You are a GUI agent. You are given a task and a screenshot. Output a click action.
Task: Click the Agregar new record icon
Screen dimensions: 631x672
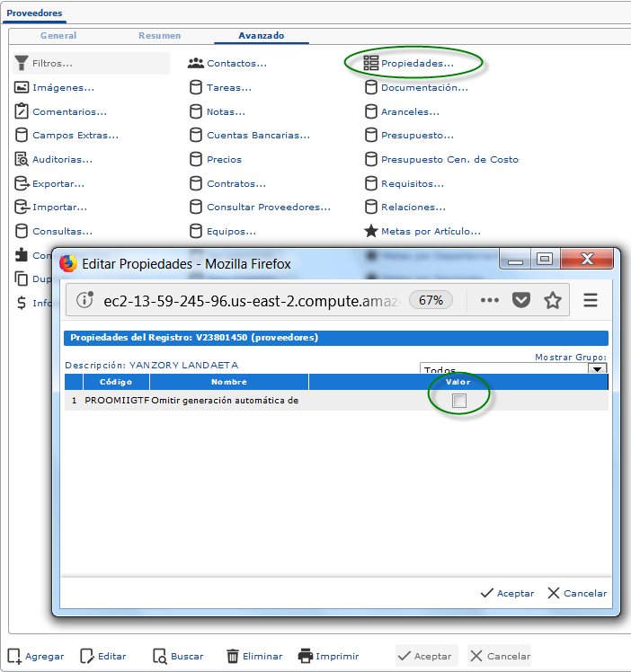pyautogui.click(x=14, y=656)
